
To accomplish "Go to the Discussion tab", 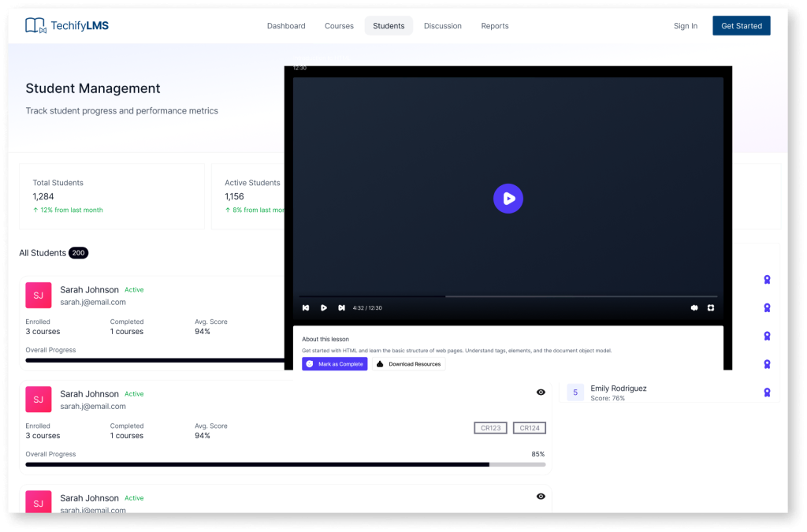I will click(x=442, y=26).
